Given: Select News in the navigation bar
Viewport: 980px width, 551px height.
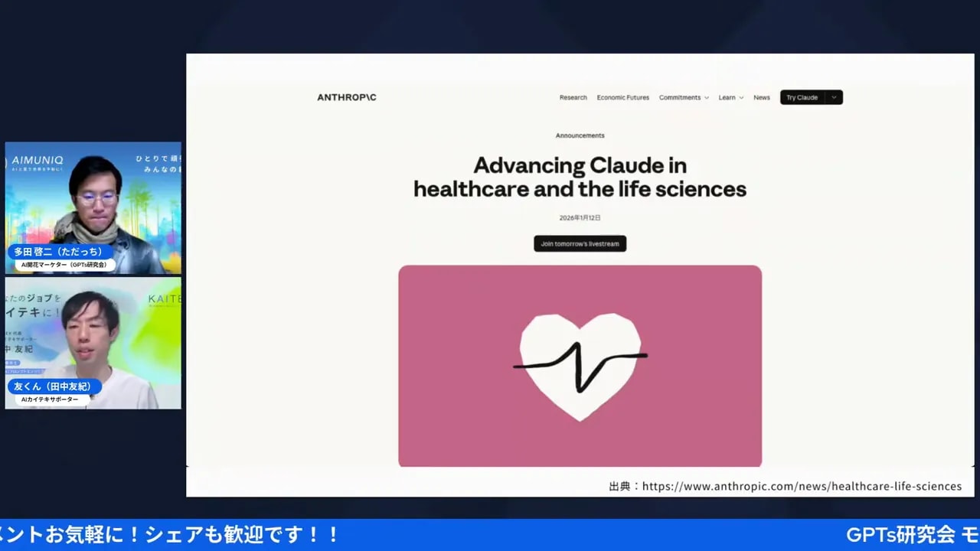Looking at the screenshot, I should [x=761, y=97].
